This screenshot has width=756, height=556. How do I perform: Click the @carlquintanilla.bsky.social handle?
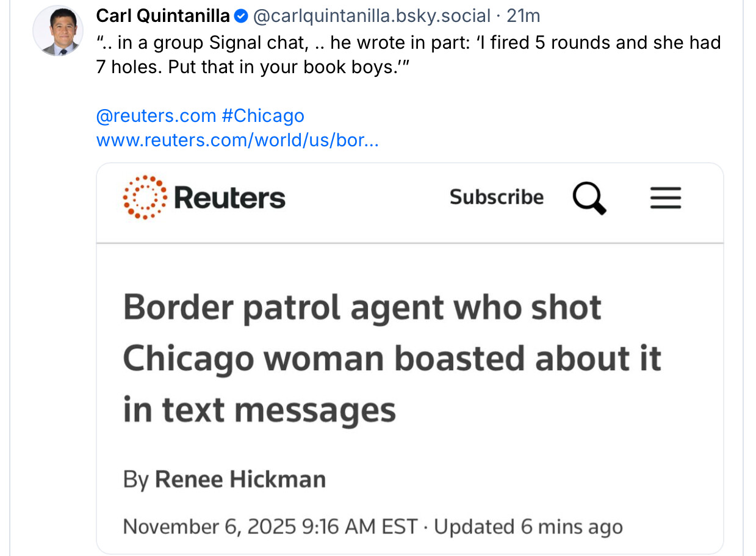(x=371, y=16)
